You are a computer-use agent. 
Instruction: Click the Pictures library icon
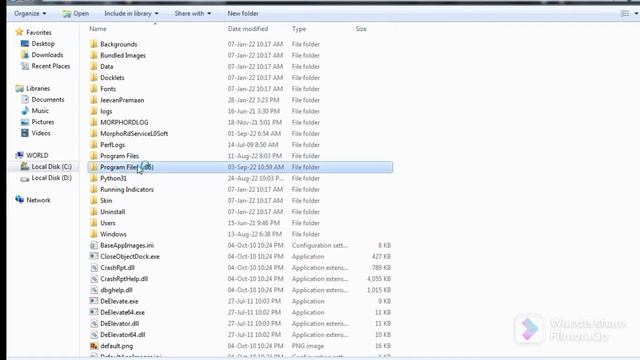[25, 122]
